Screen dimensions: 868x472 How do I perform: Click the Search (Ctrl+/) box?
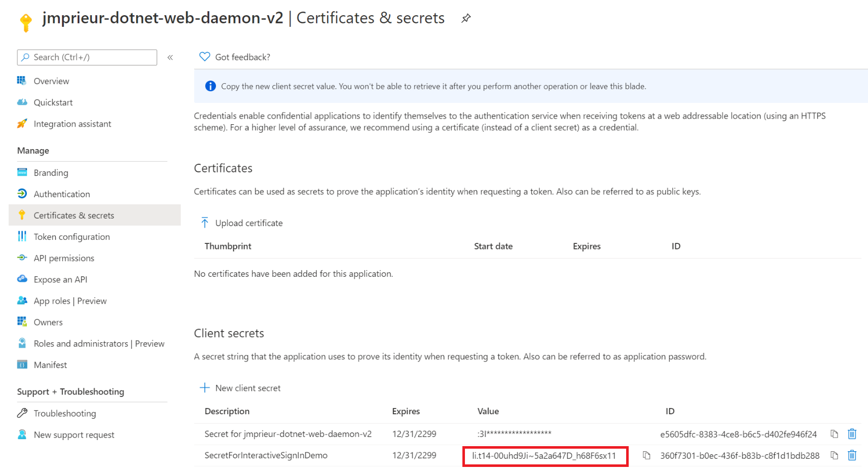87,57
